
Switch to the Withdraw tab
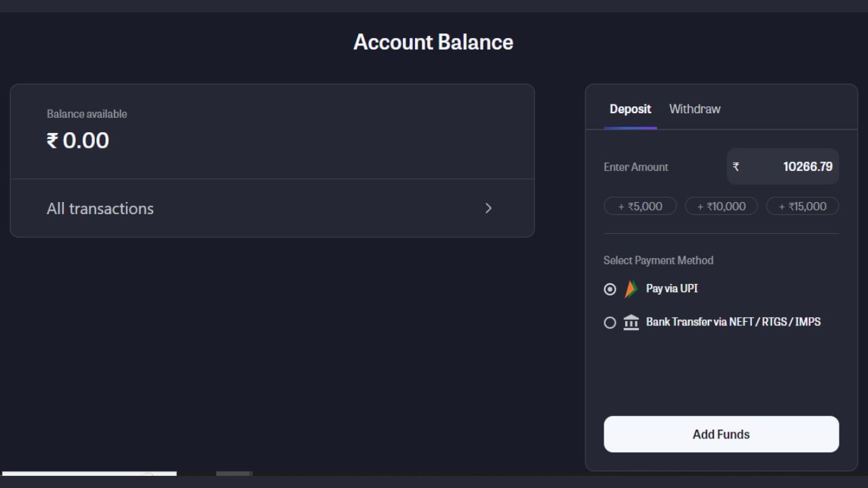pos(694,109)
